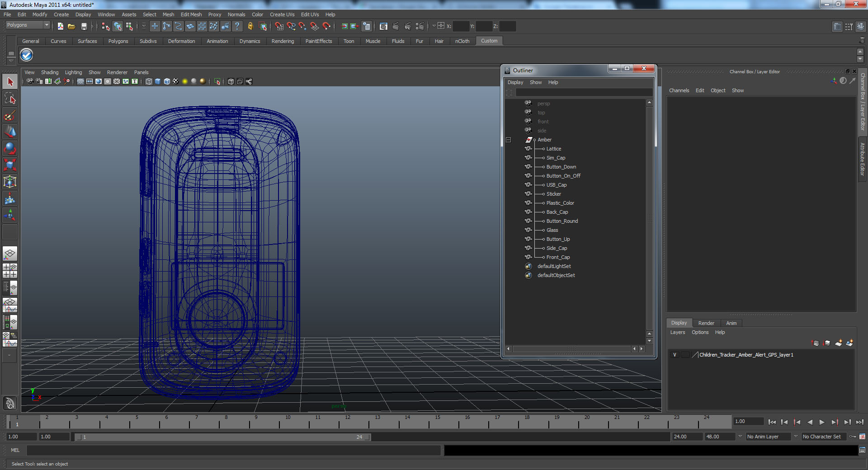Toggle the auto keyframe button
868x470 pixels.
click(852, 437)
